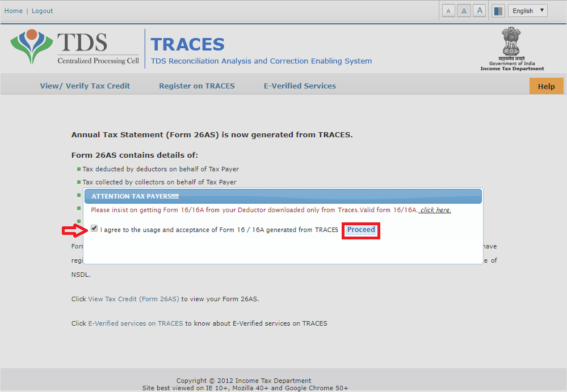Click the 'I agree to the usage' label text
Screen dimensions: 567x392
pos(219,230)
